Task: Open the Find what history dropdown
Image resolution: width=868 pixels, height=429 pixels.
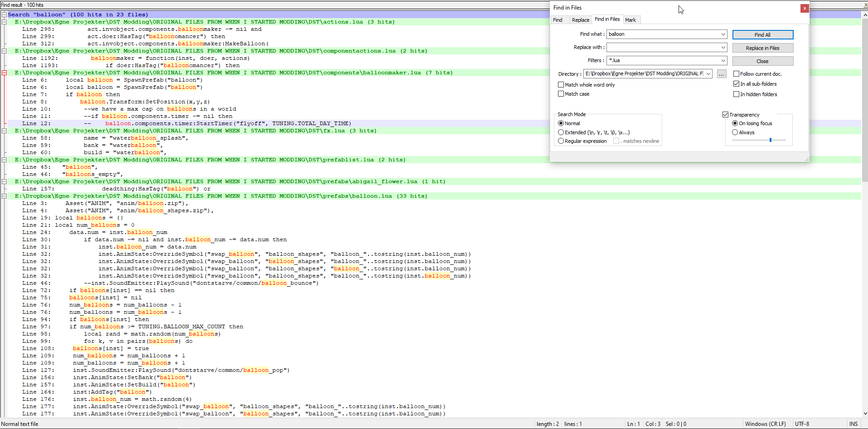Action: click(723, 34)
